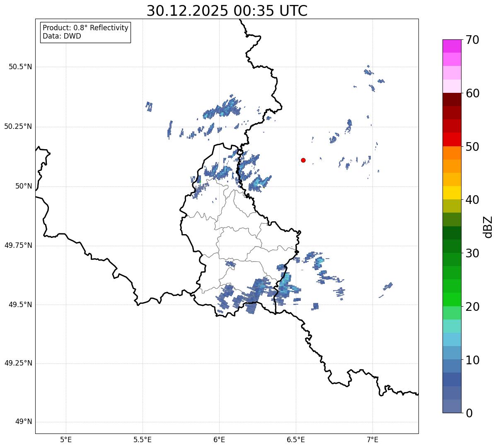498x448 pixels.
Task: Click the colorbar 70 tick label
Action: [x=472, y=40]
